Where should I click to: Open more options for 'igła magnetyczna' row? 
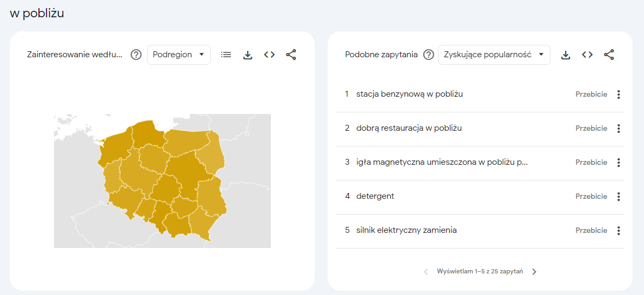(x=619, y=163)
